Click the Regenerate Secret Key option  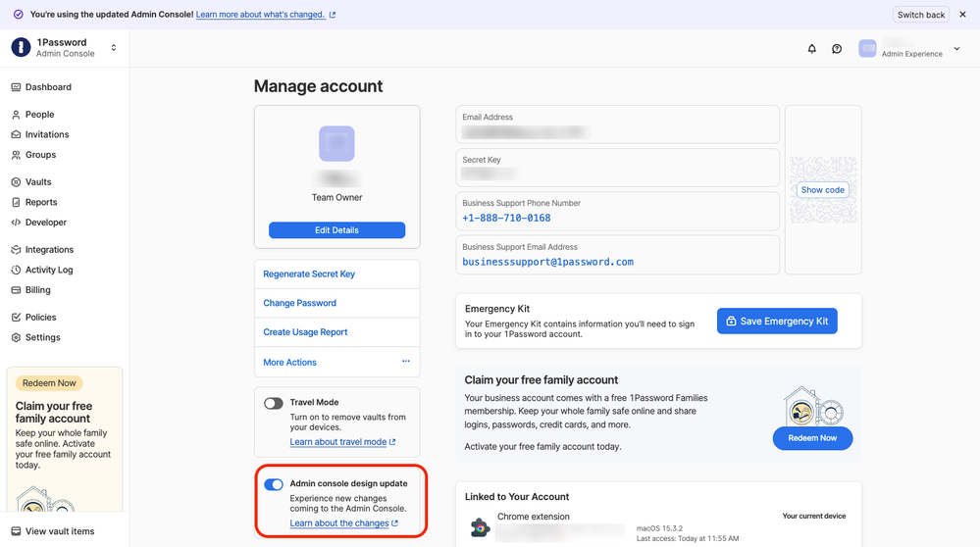[309, 274]
